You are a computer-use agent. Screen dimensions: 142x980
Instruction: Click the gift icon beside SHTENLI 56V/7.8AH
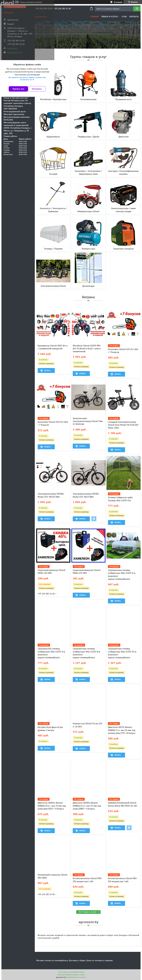click(94, 519)
